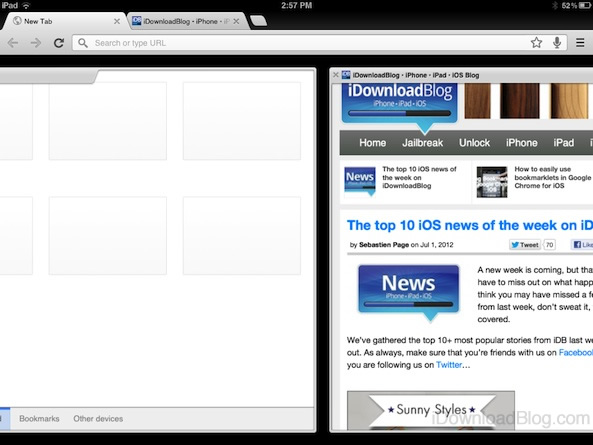The image size is (593, 445).
Task: Open a new tab with the new-tab button
Action: pos(259,22)
